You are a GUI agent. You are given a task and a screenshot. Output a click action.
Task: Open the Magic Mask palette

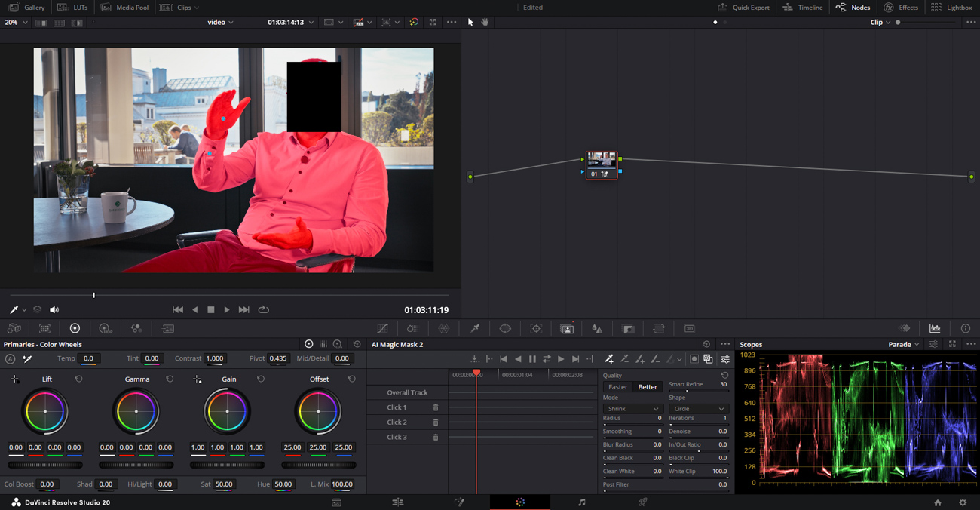(x=567, y=329)
